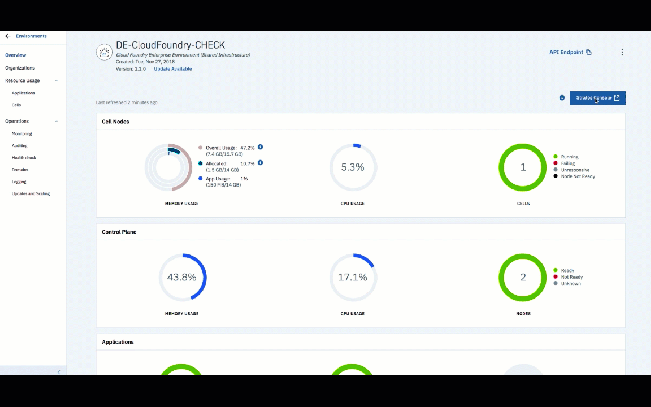Click the blue launch button with external-link icon
Viewport: 651px width, 407px height.
pos(598,98)
